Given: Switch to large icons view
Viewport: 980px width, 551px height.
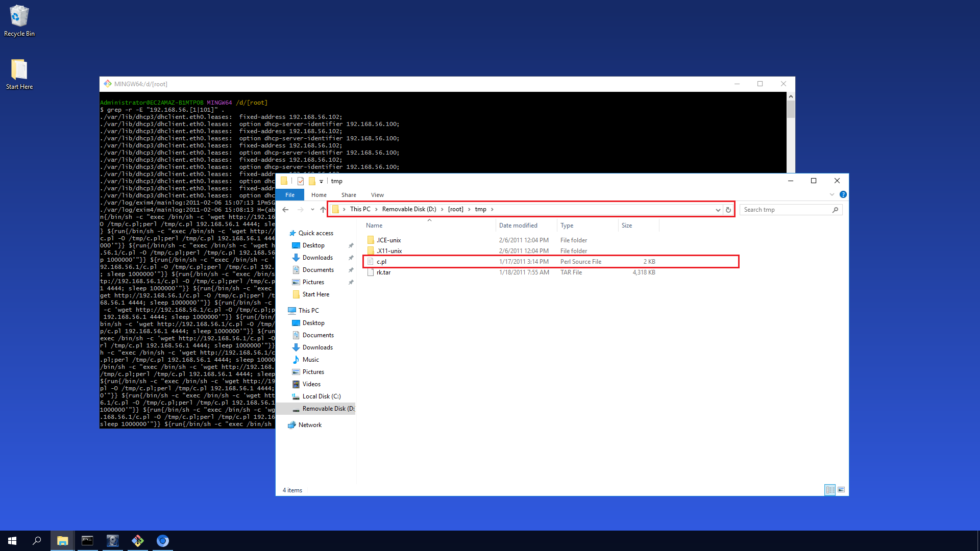Looking at the screenshot, I should 841,490.
